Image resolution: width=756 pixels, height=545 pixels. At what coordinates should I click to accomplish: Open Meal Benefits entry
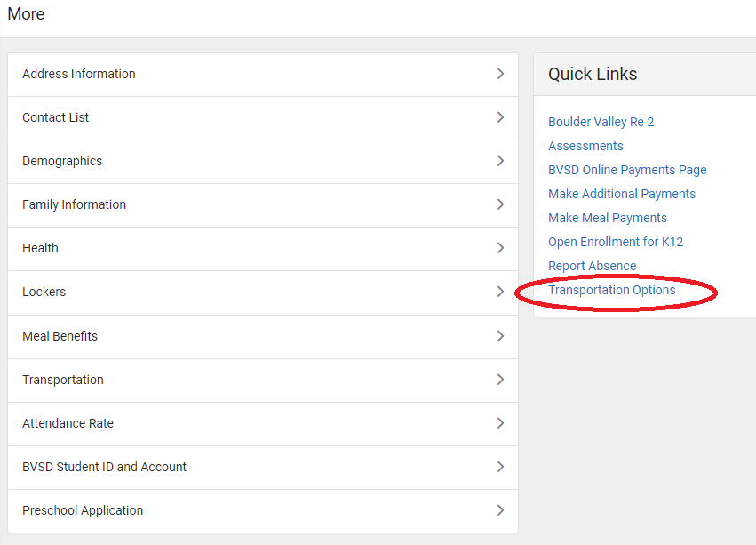pos(263,336)
